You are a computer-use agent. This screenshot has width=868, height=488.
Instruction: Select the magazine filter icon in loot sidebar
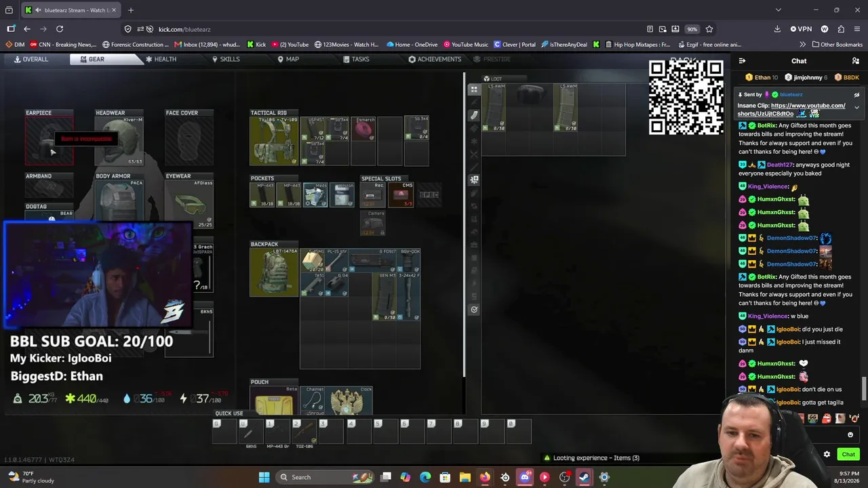click(x=474, y=115)
